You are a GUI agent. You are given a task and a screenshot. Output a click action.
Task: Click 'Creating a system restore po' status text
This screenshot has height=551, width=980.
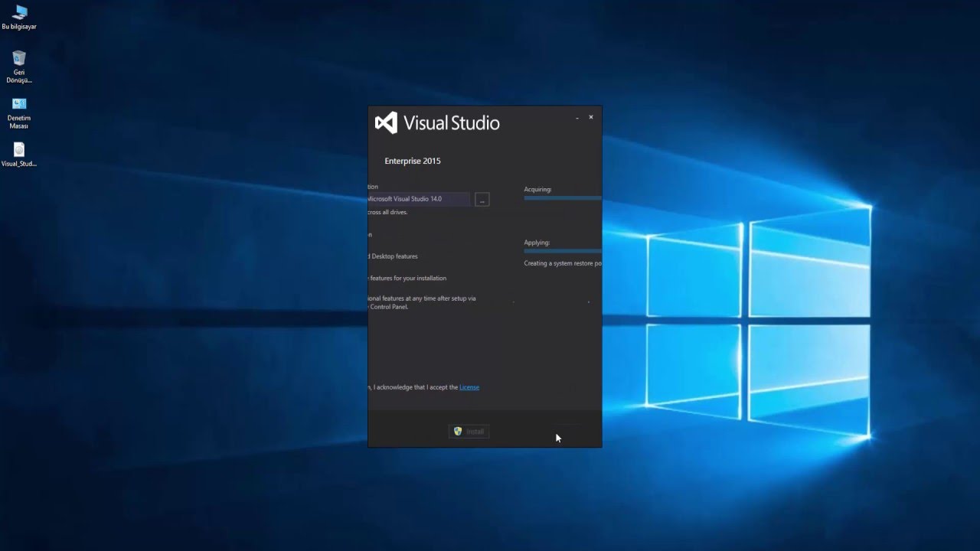(x=563, y=263)
